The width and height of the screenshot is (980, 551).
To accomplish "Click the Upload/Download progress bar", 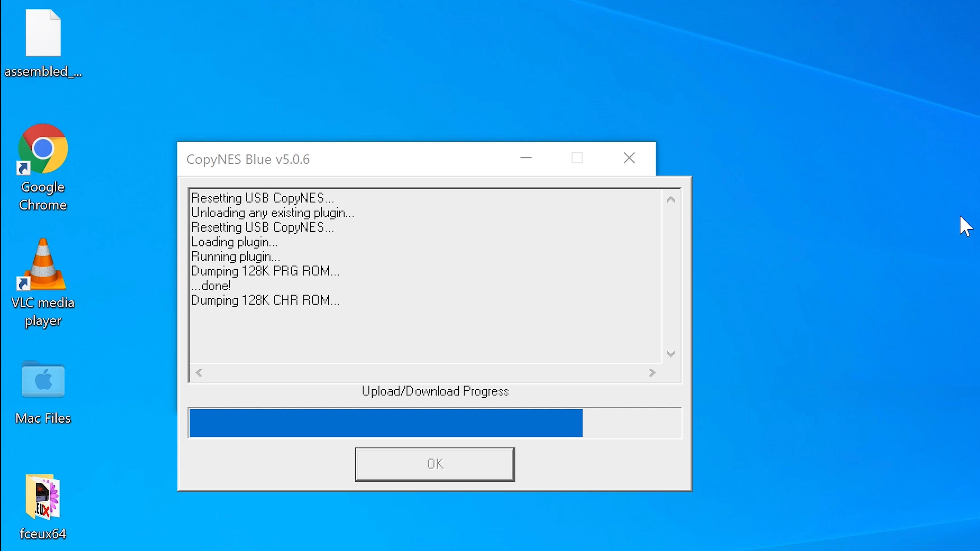I will (x=435, y=423).
